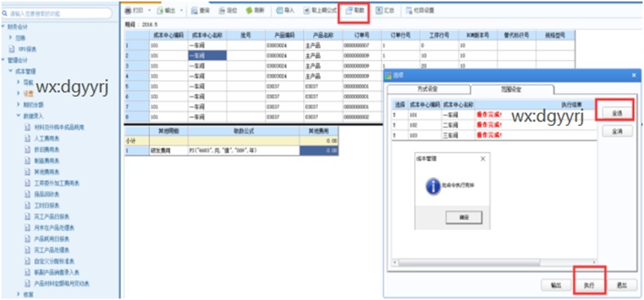The height and width of the screenshot is (300, 644).
Task: Click the dialog scrollbar's left arrow
Action: 395,261
